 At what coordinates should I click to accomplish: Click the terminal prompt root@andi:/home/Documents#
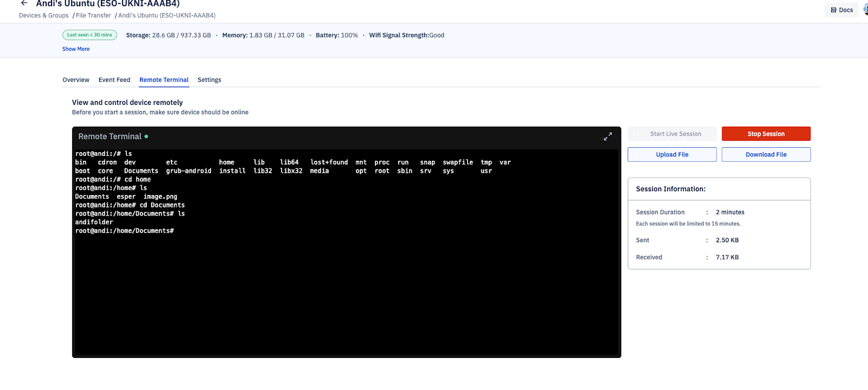pyautogui.click(x=124, y=231)
